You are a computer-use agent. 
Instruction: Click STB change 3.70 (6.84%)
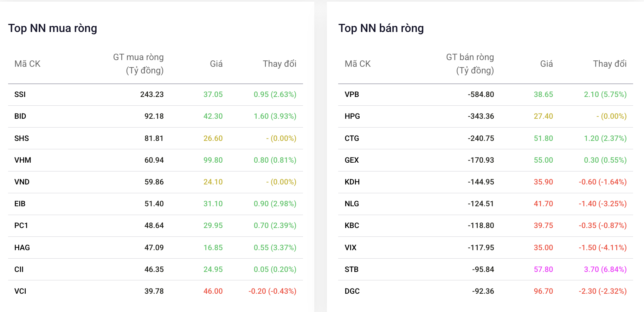[605, 269]
